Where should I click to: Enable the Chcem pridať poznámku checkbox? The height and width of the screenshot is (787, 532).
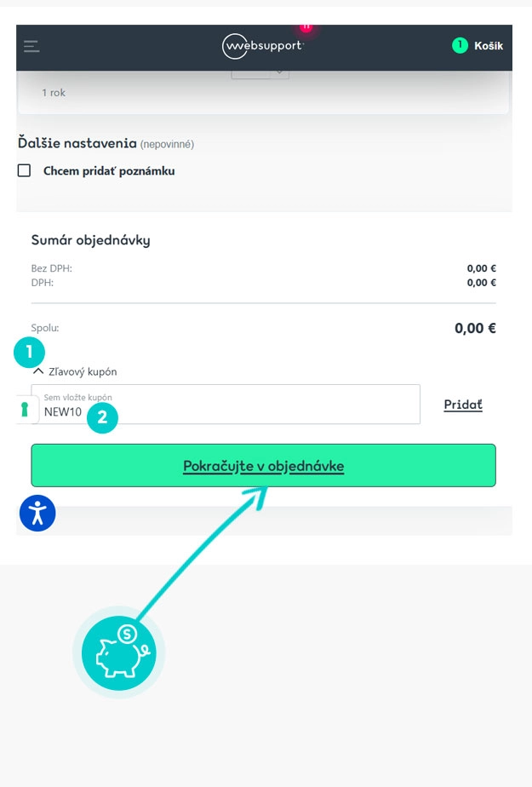tap(23, 170)
